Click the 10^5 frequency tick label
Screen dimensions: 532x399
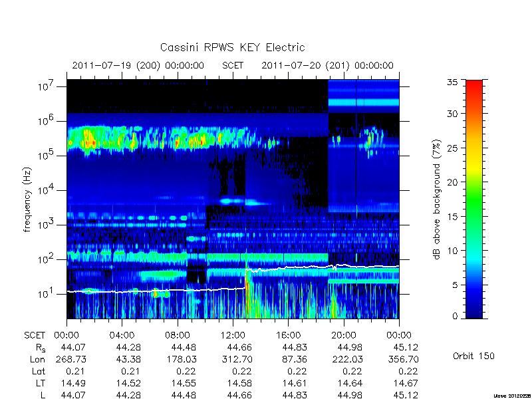point(47,156)
